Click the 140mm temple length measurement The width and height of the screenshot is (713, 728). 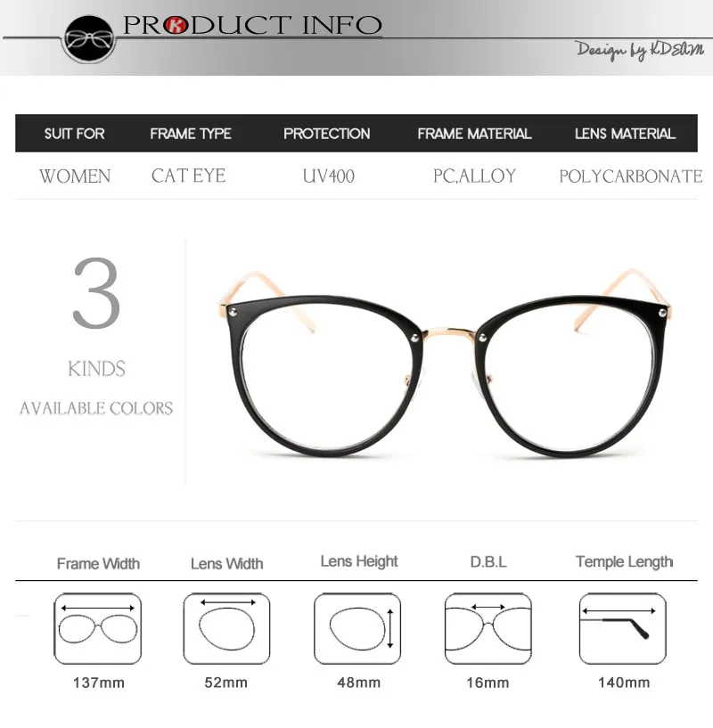coord(624,683)
